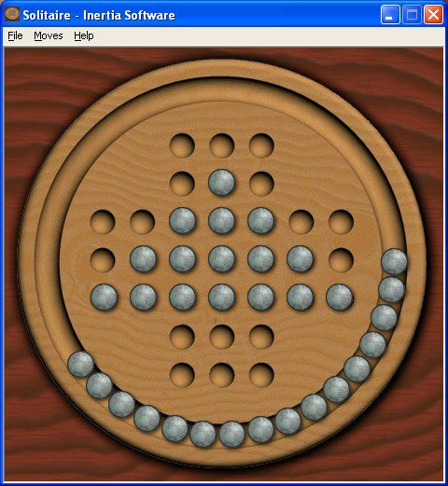Select the left marble in the third row

pyautogui.click(x=182, y=221)
